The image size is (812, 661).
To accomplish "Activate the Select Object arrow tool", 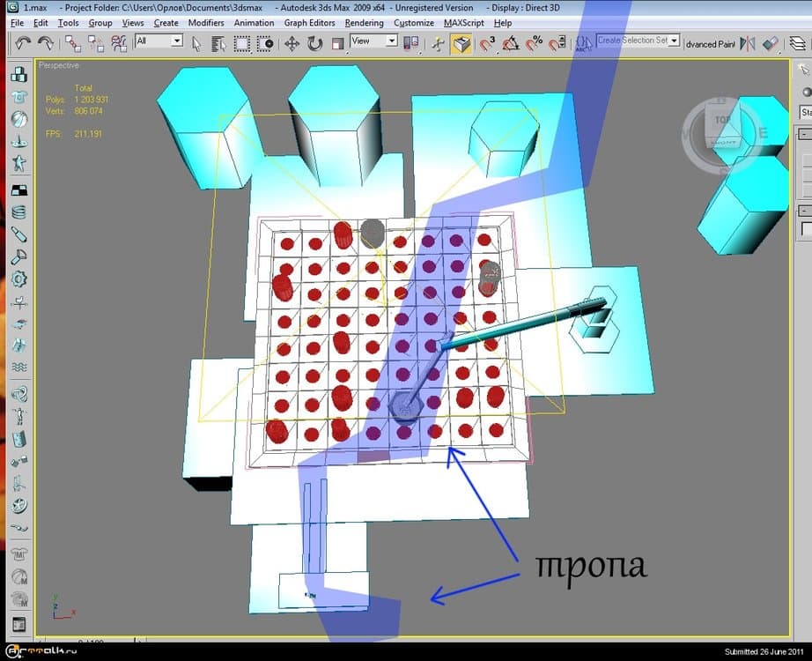I will [x=196, y=43].
